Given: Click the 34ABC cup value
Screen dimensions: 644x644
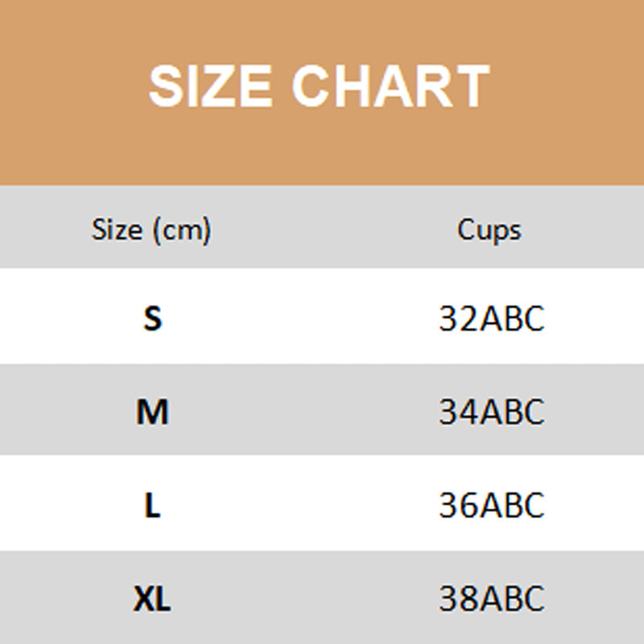Looking at the screenshot, I should point(492,412).
